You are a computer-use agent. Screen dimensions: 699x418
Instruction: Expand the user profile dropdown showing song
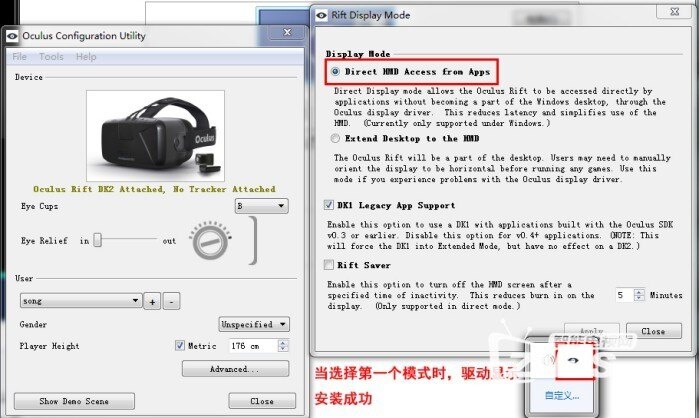(x=80, y=301)
